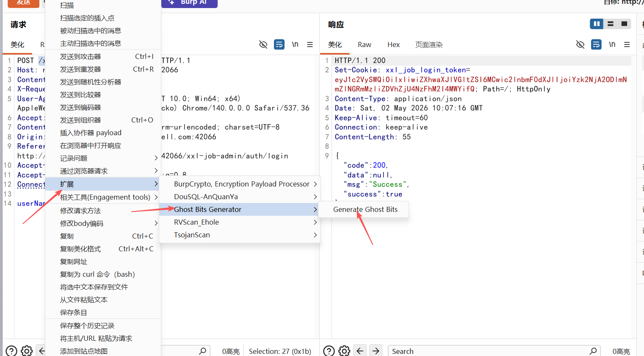Select combined single-pane layout icon
This screenshot has height=356, width=644.
[624, 24]
